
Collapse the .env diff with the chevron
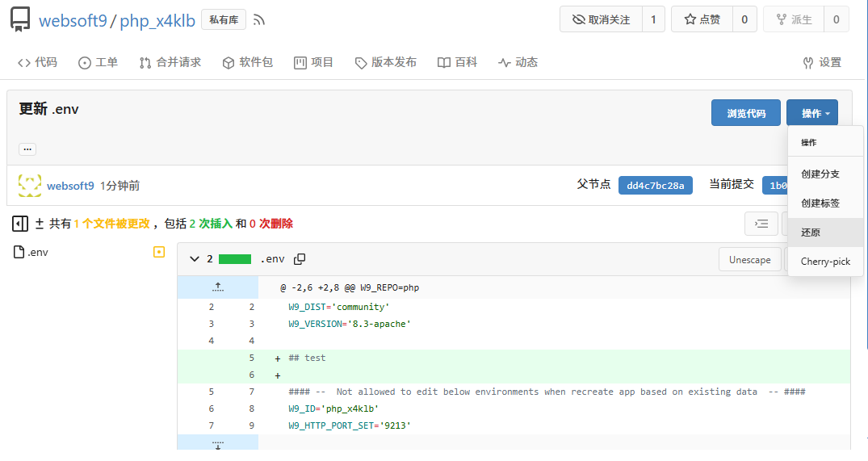tap(194, 259)
